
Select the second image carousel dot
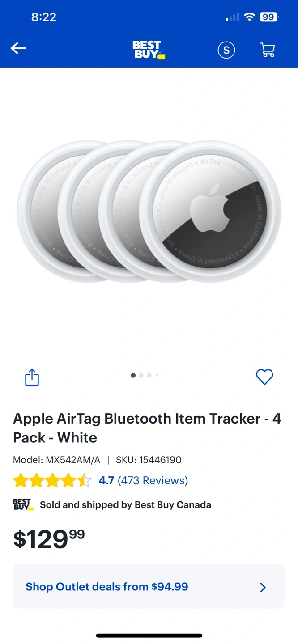141,376
